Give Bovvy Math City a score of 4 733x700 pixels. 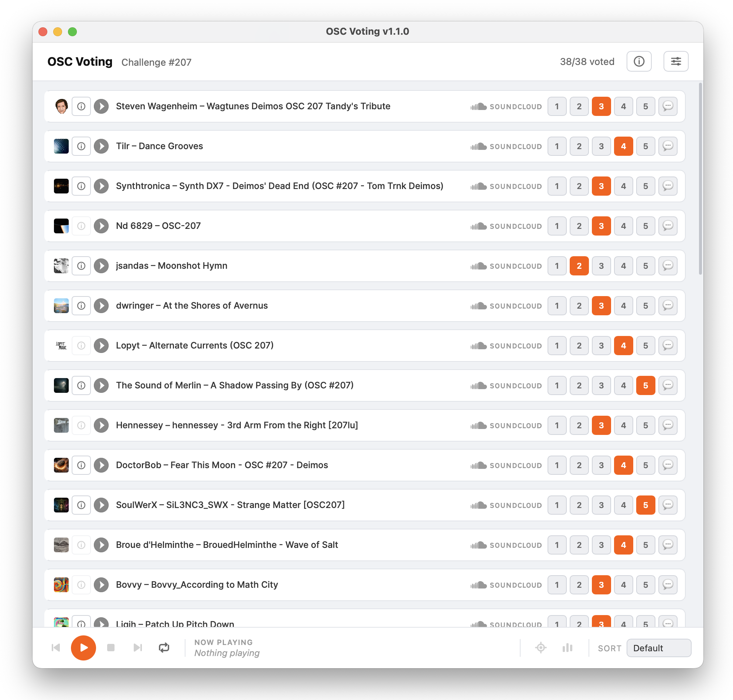click(623, 585)
